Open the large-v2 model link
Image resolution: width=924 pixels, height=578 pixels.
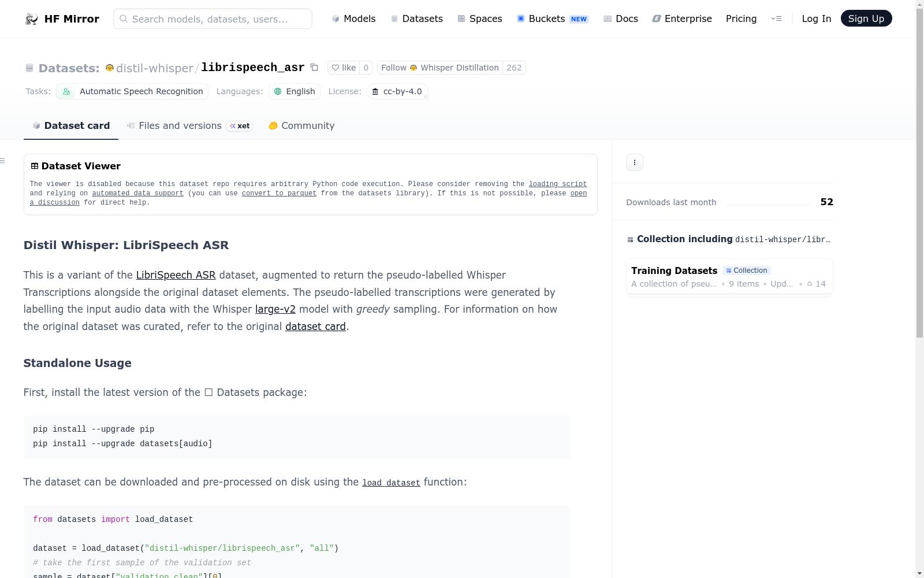tap(275, 309)
